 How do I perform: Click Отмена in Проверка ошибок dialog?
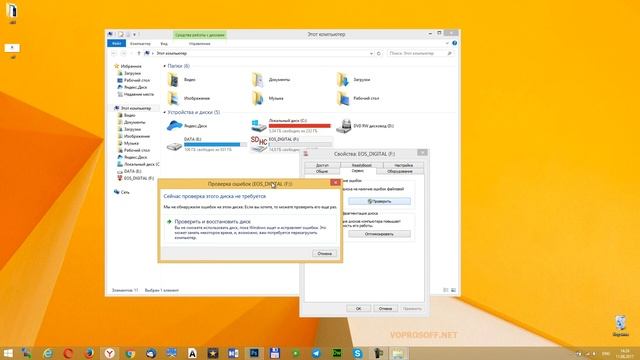pyautogui.click(x=324, y=253)
